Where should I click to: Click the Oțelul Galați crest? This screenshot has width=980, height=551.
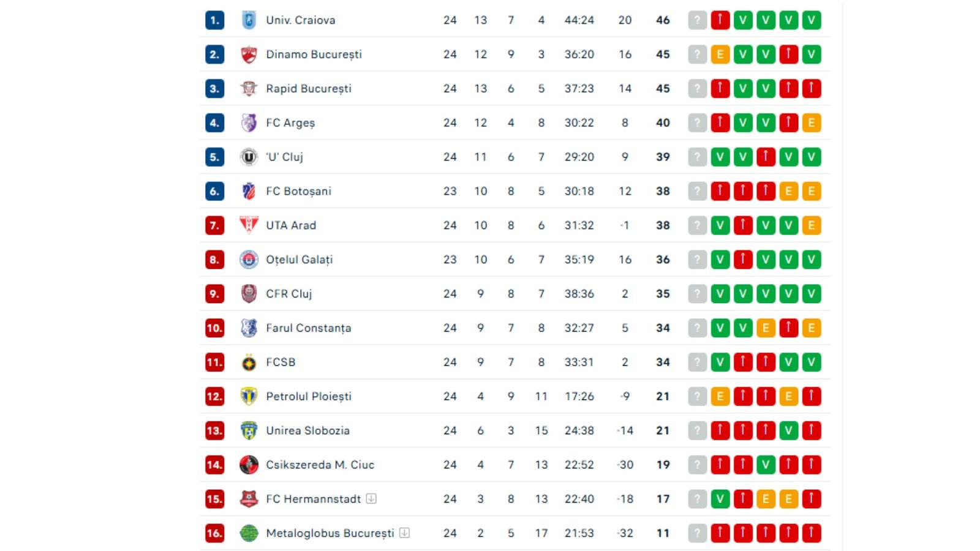coord(250,259)
